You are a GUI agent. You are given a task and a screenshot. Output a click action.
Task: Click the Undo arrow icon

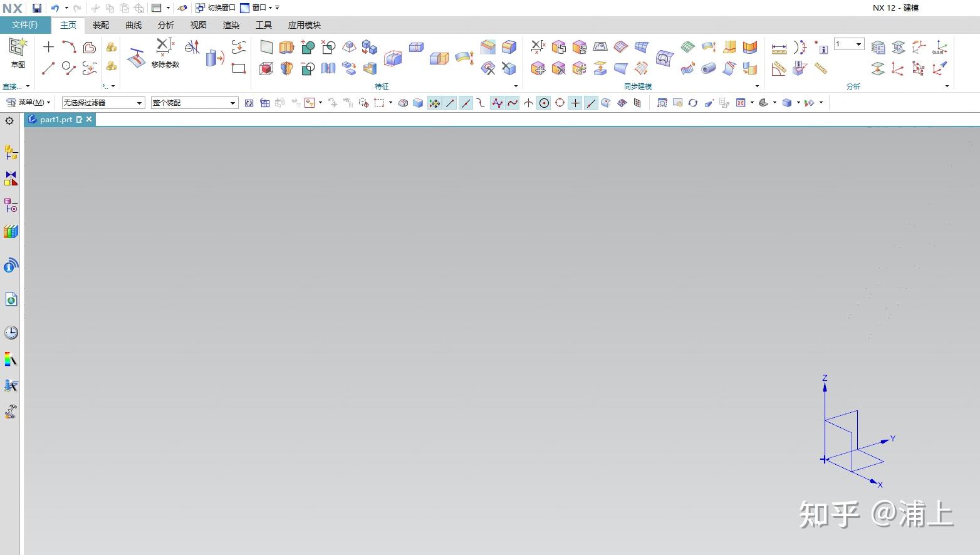point(55,8)
